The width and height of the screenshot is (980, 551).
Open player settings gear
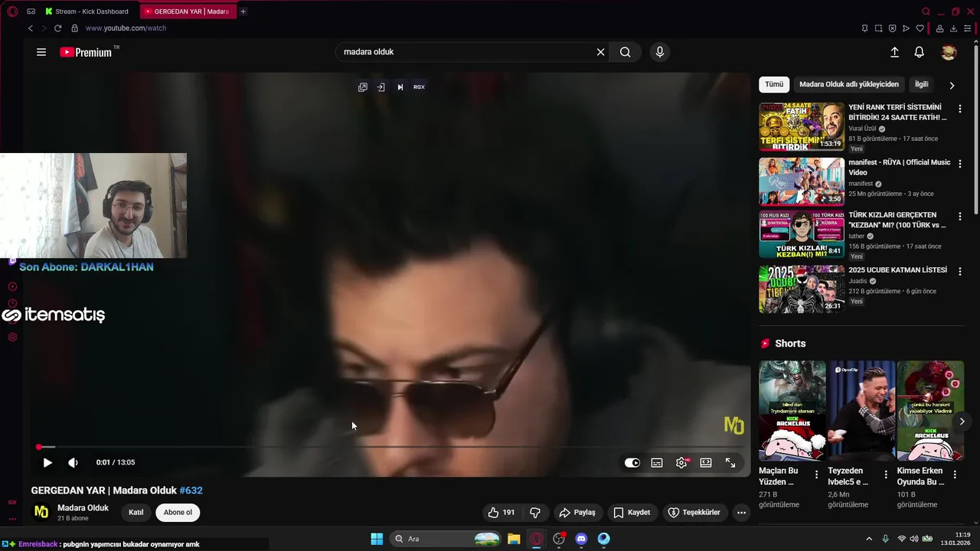click(681, 463)
